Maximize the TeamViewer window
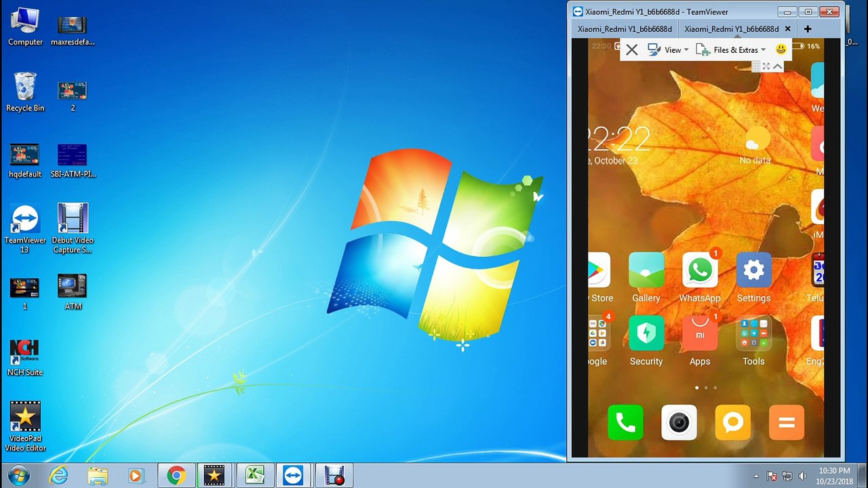The width and height of the screenshot is (868, 488). pyautogui.click(x=808, y=12)
